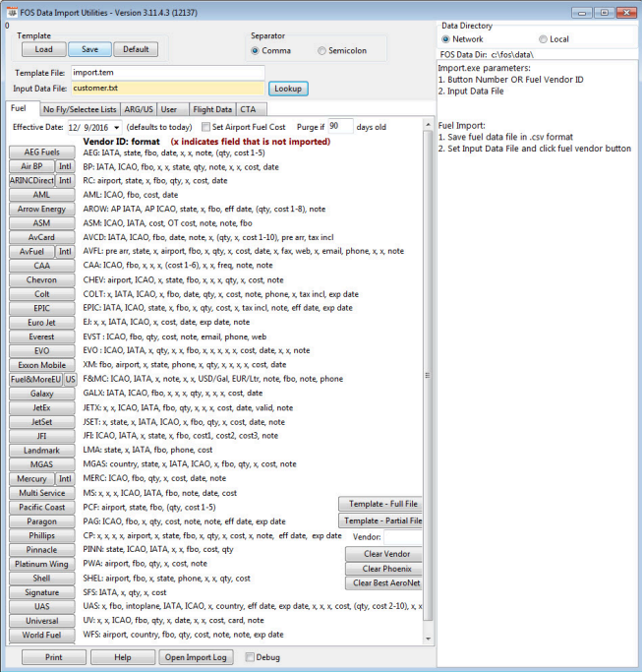Click the Clear Phoenix button
The height and width of the screenshot is (672, 642).
coord(384,569)
